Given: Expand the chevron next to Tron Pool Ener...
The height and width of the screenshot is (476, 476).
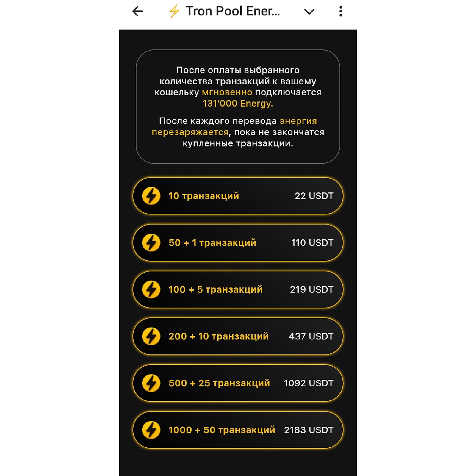Looking at the screenshot, I should click(x=309, y=11).
